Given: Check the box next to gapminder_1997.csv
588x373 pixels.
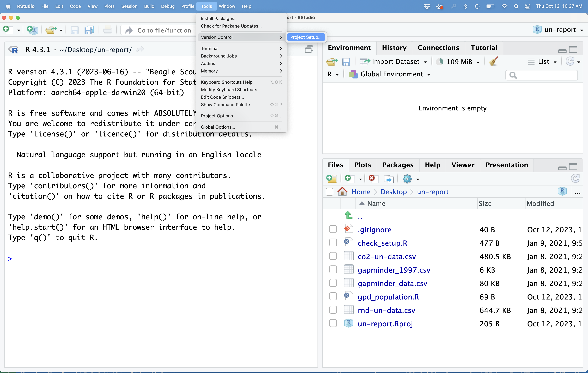Looking at the screenshot, I should click(x=333, y=270).
